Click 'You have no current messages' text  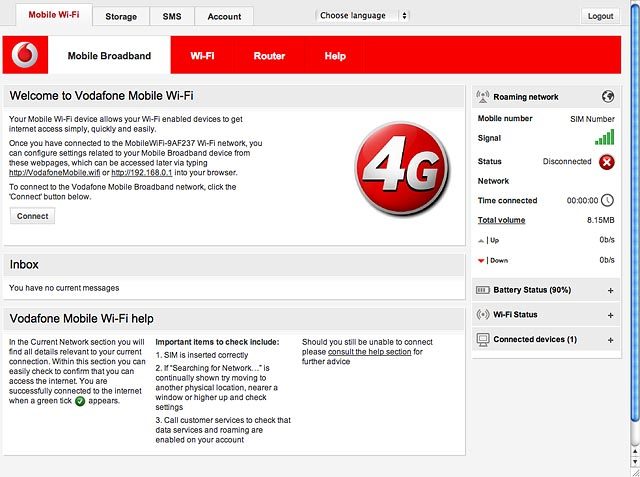[64, 288]
